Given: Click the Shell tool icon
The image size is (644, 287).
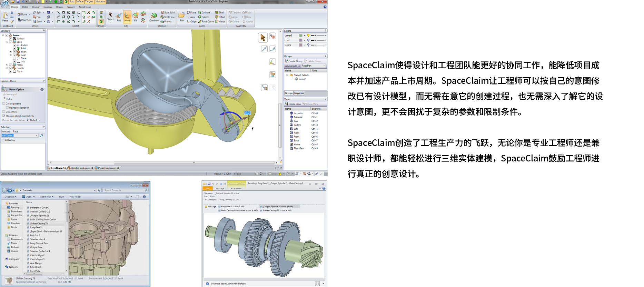Looking at the screenshot, I should (x=219, y=12).
